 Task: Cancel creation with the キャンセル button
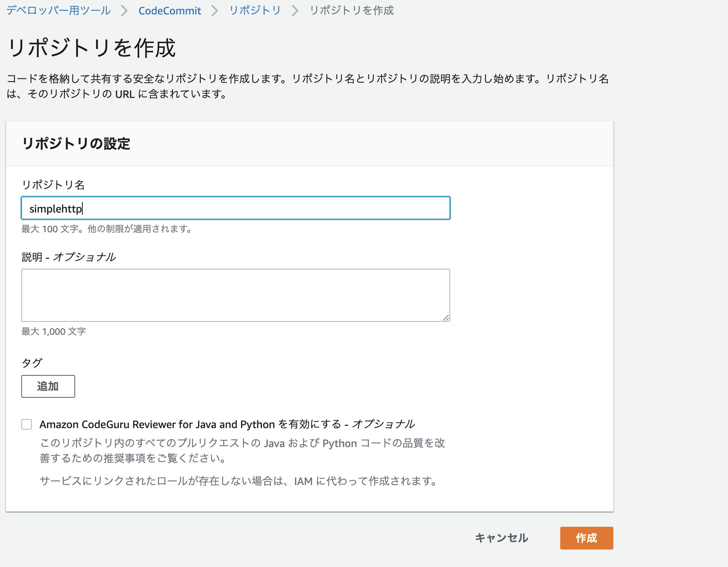pos(501,538)
